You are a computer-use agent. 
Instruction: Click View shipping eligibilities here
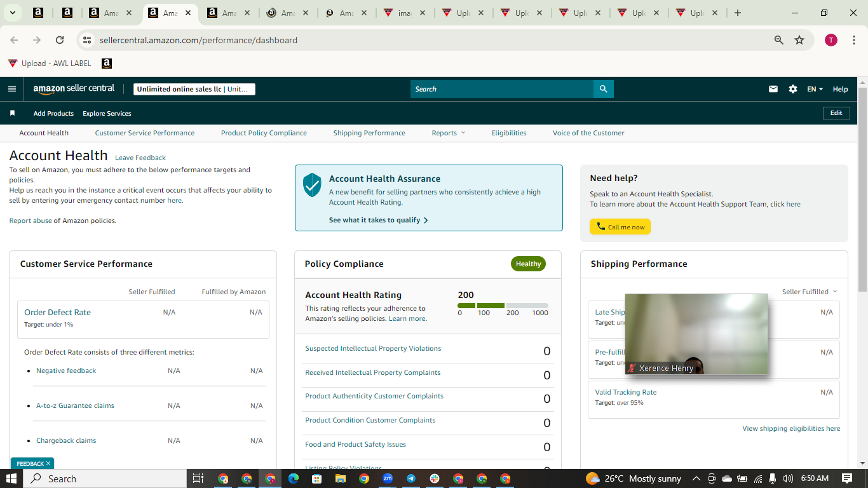click(791, 428)
